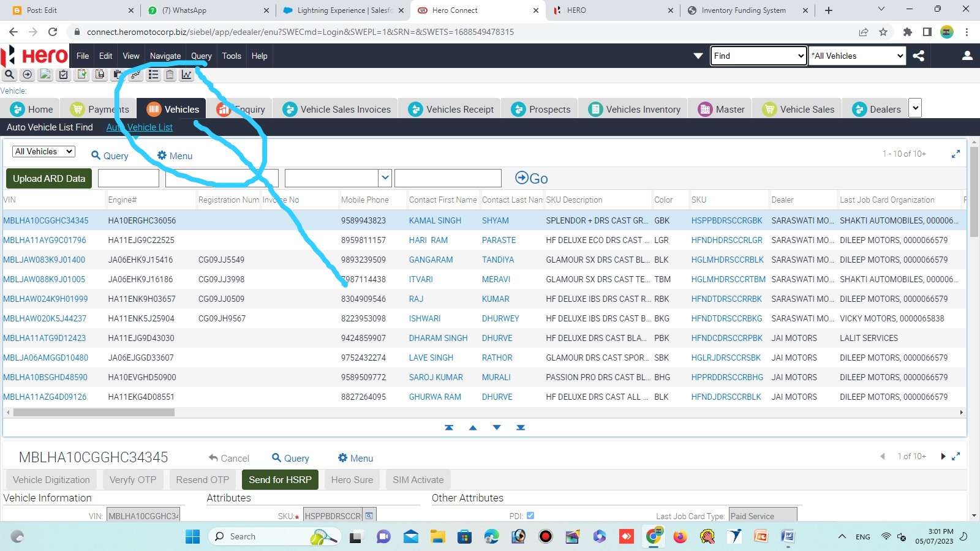980x551 pixels.
Task: Jump to last record set arrow
Action: 521,427
